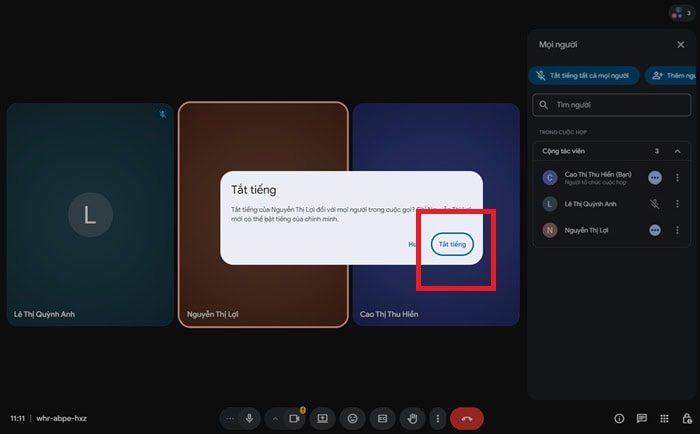Mute Nguyễn Thị Lợi via audio indicator in the list
Image resolution: width=700 pixels, height=434 pixels.
click(x=655, y=230)
